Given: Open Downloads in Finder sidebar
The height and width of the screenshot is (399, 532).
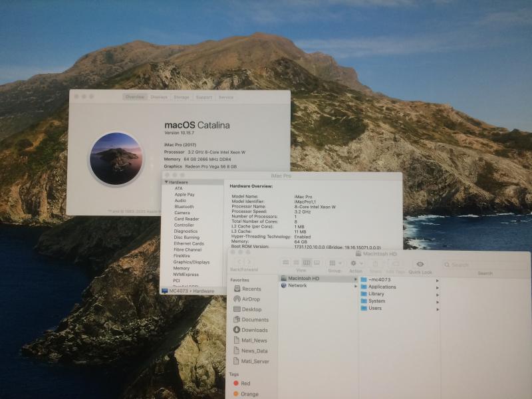Looking at the screenshot, I should tap(251, 330).
